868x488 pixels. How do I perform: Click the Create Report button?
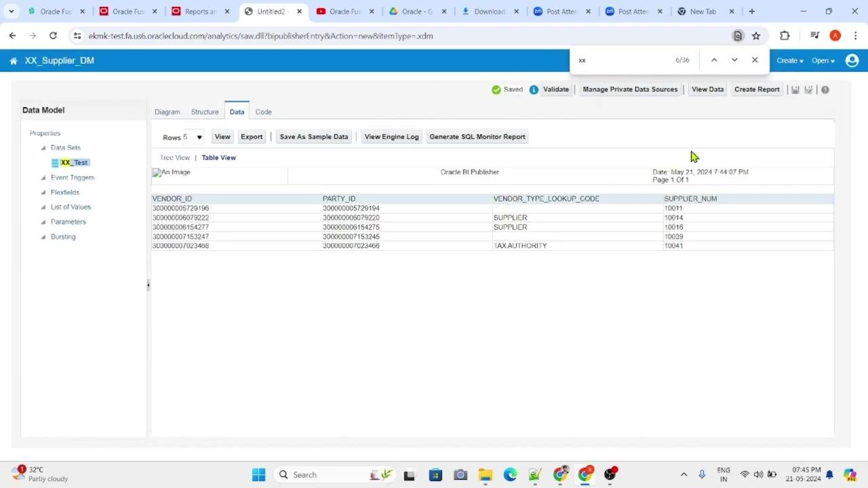[x=757, y=89]
